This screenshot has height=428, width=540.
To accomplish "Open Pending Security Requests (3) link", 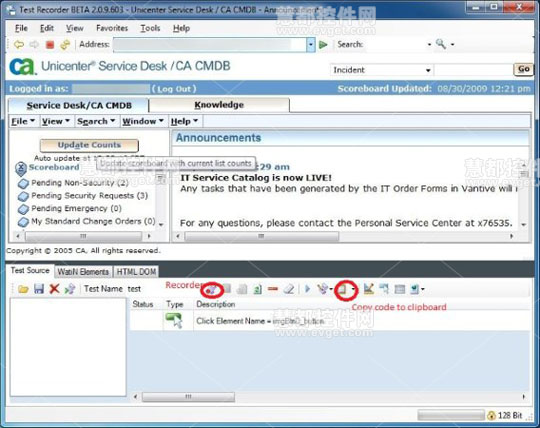I will pyautogui.click(x=90, y=196).
